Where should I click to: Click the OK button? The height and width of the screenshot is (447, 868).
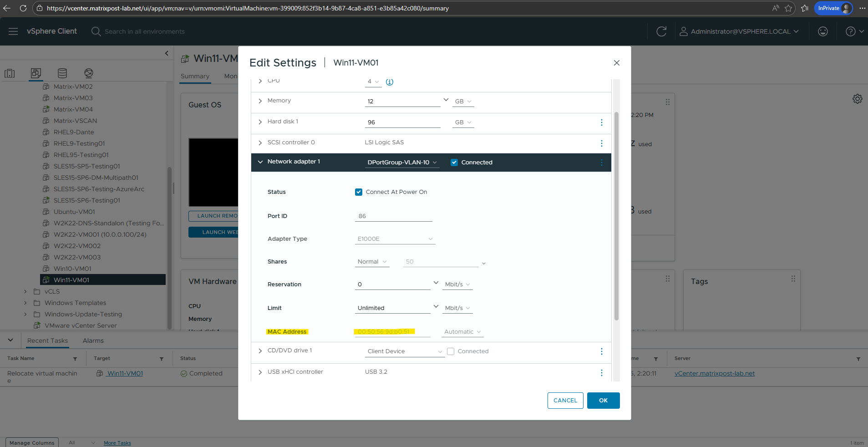click(603, 401)
